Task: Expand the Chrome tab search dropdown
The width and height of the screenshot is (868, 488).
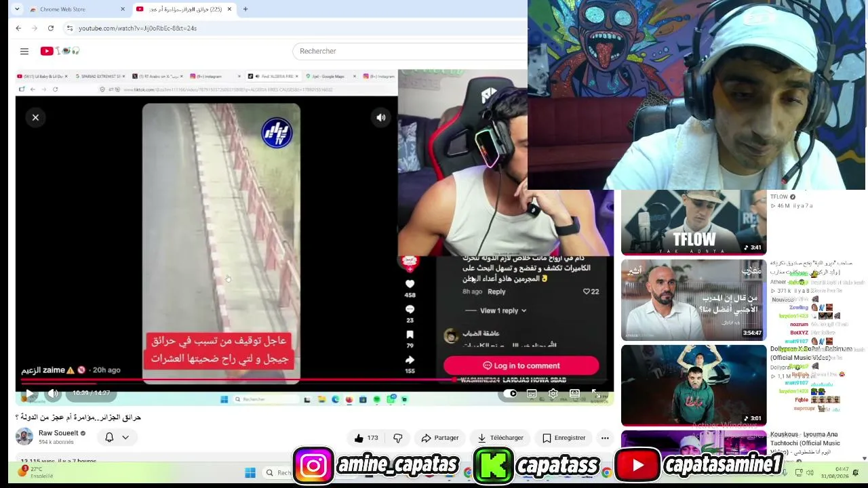Action: tap(16, 9)
